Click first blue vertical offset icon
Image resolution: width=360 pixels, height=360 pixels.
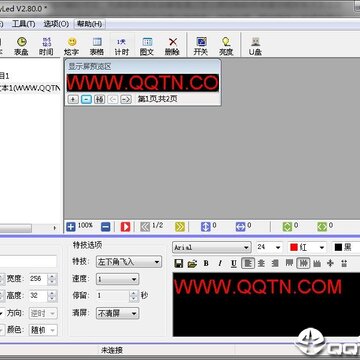pos(206,227)
